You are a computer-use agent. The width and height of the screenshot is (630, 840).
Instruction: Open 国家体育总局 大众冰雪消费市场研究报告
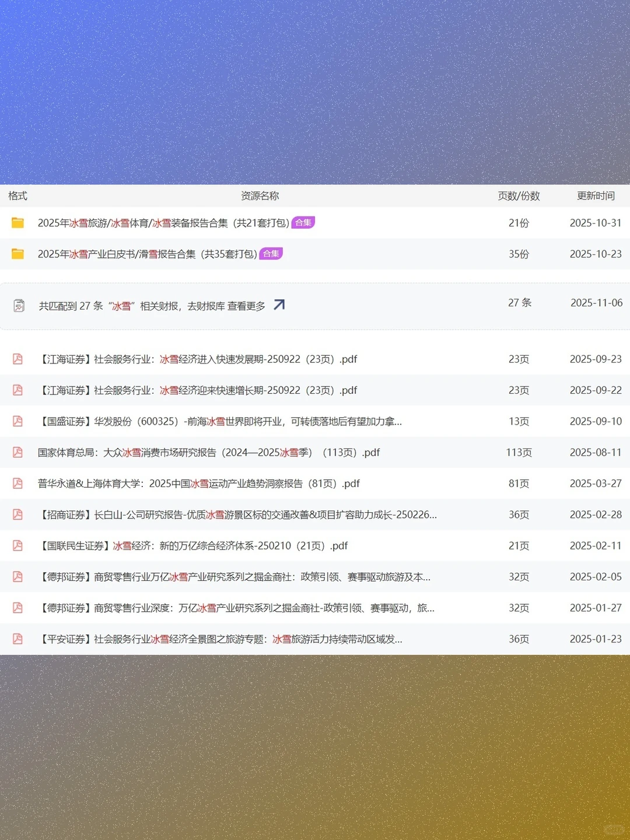(x=209, y=452)
